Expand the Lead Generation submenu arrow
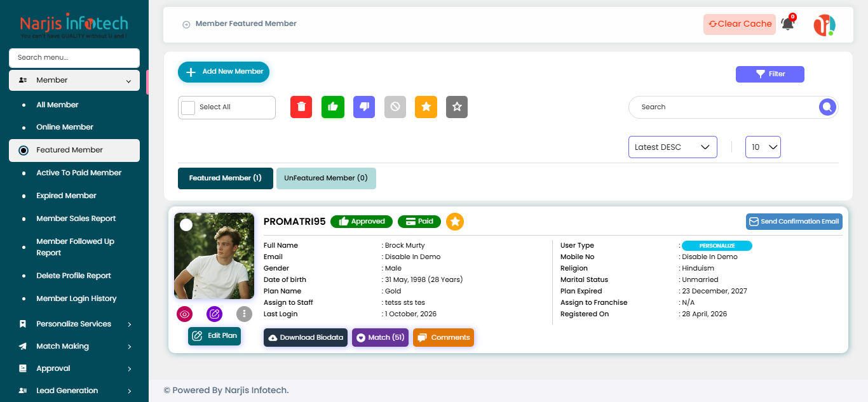The width and height of the screenshot is (868, 402). click(130, 391)
